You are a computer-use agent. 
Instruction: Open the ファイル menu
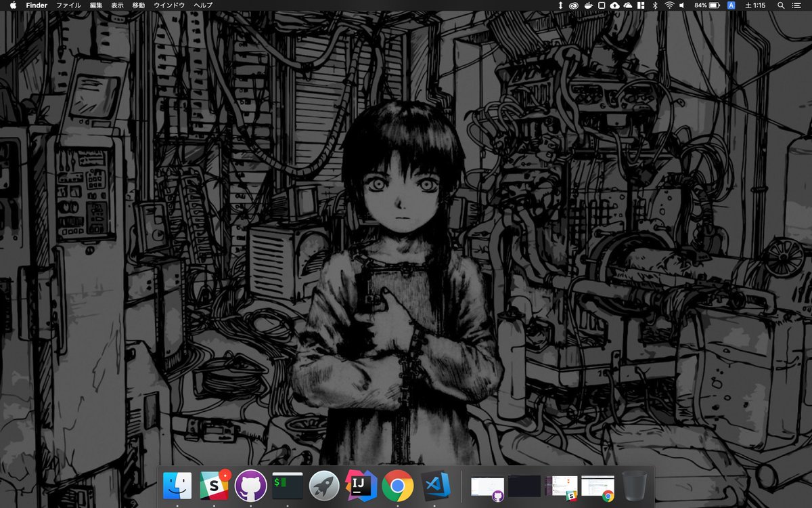[x=68, y=5]
